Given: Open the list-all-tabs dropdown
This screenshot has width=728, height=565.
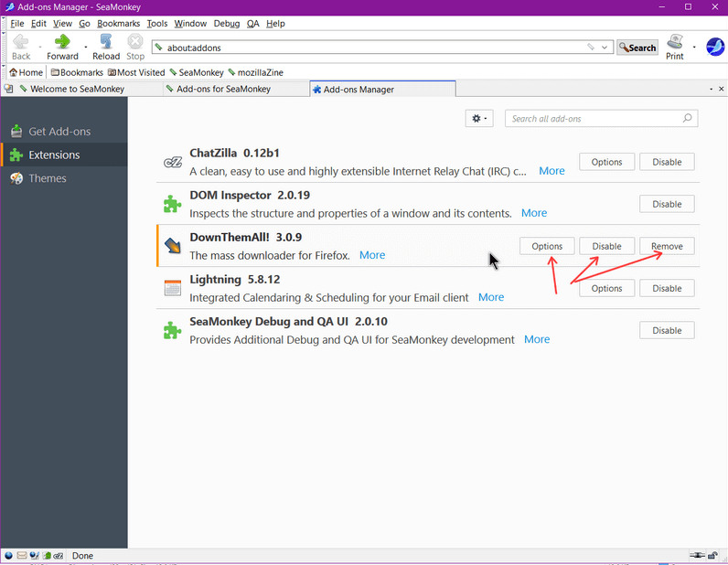Looking at the screenshot, I should (x=711, y=89).
